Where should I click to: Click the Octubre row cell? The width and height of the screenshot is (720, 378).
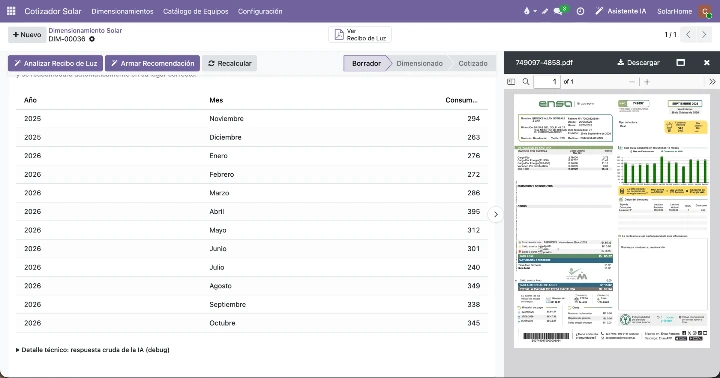point(222,323)
